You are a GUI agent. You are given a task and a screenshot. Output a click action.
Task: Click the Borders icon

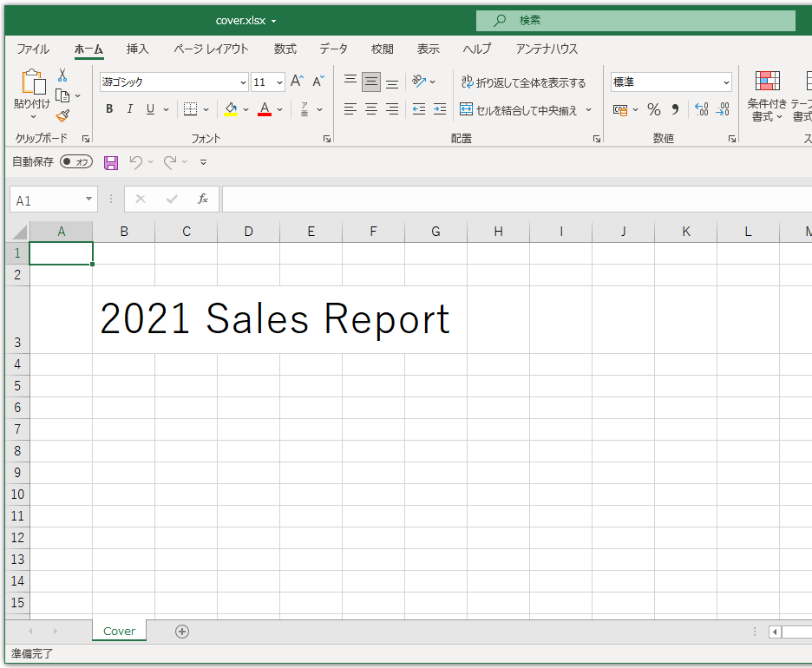190,109
